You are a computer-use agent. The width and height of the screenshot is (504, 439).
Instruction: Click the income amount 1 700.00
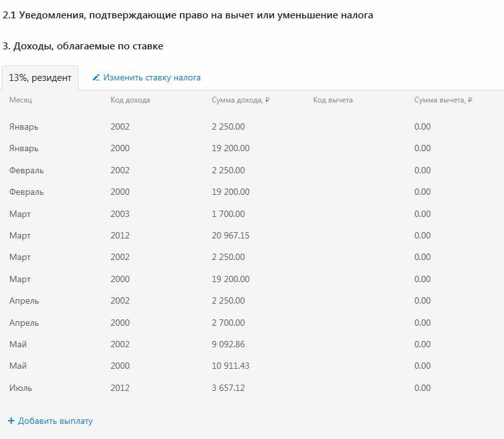pyautogui.click(x=228, y=214)
